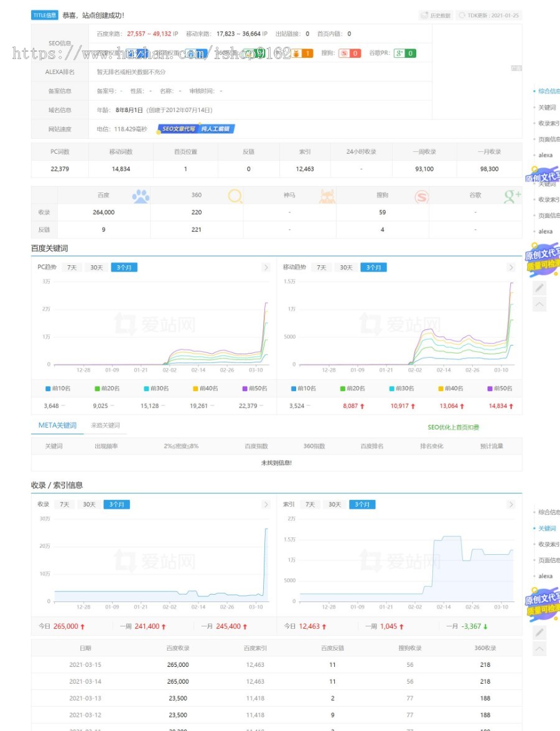The width and height of the screenshot is (560, 731).
Task: Click the 360 search magnifier icon
Action: click(235, 196)
